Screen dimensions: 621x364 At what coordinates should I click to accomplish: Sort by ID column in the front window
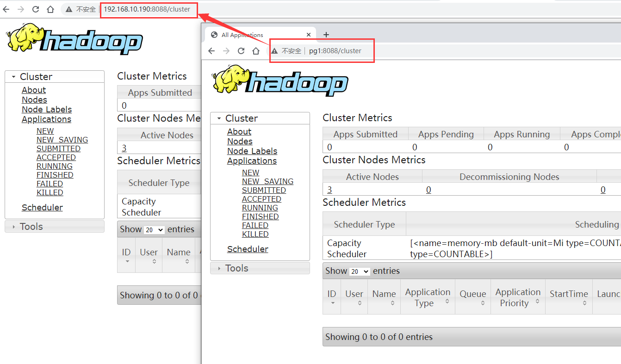332,297
